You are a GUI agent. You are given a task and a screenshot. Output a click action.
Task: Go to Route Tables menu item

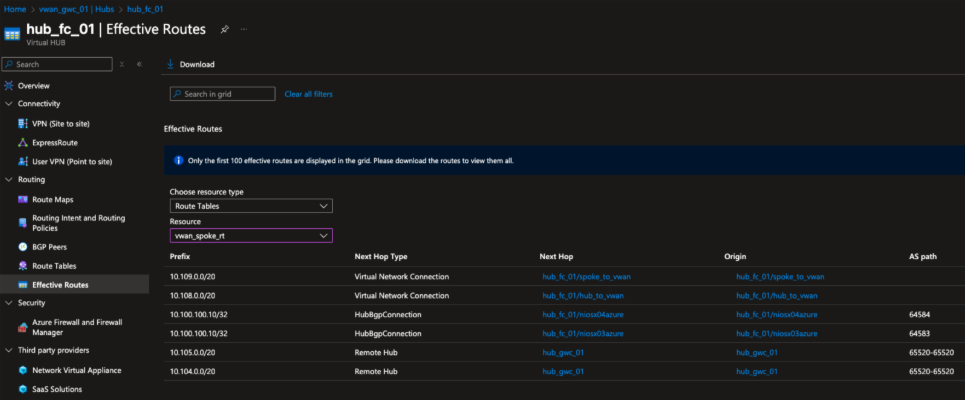(54, 266)
